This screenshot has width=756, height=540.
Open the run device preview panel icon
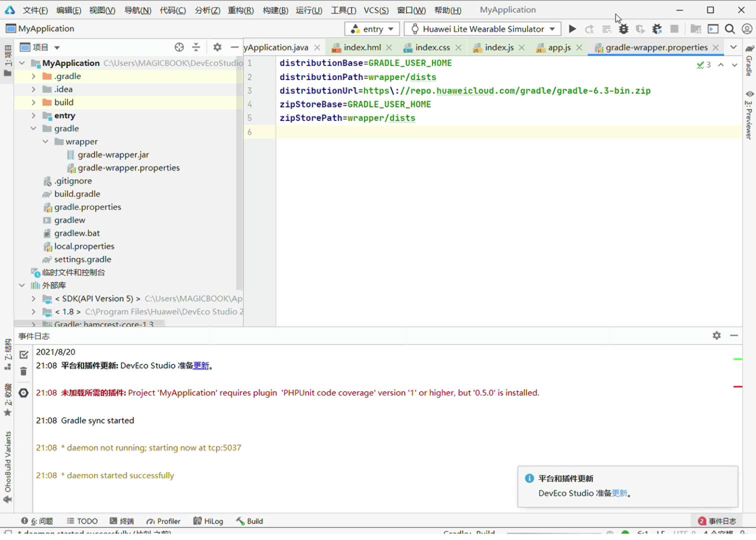(x=713, y=29)
